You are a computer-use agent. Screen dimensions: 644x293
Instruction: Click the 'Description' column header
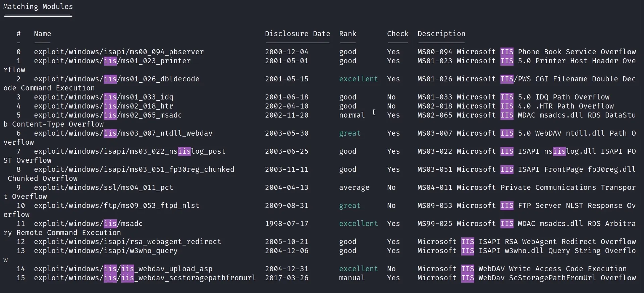[x=441, y=34]
